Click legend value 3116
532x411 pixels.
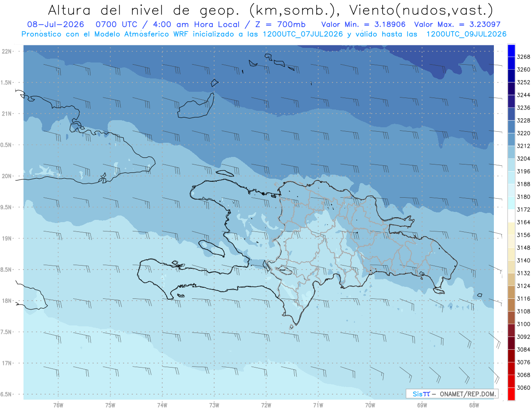524,298
